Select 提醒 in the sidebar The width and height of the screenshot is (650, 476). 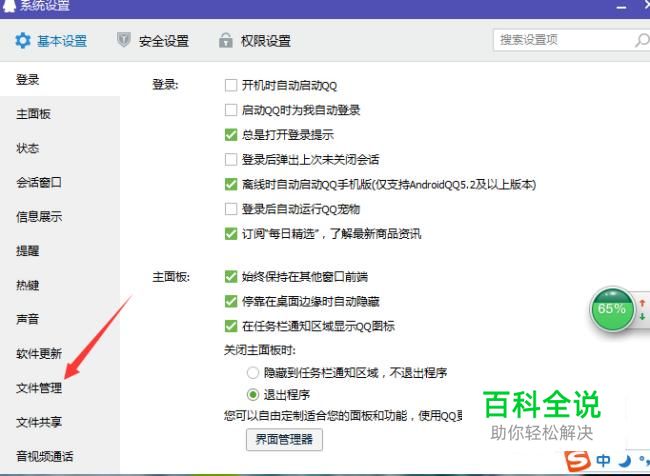pos(27,250)
